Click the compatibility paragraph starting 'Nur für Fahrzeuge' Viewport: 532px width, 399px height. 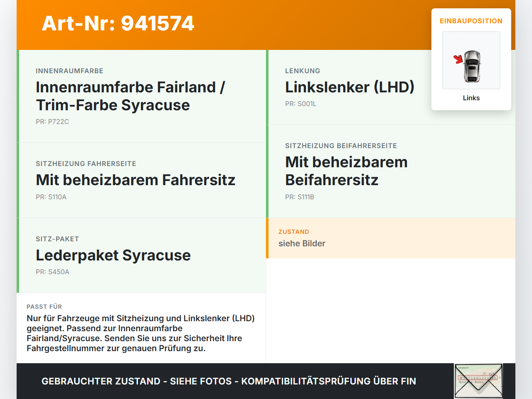pos(141,333)
